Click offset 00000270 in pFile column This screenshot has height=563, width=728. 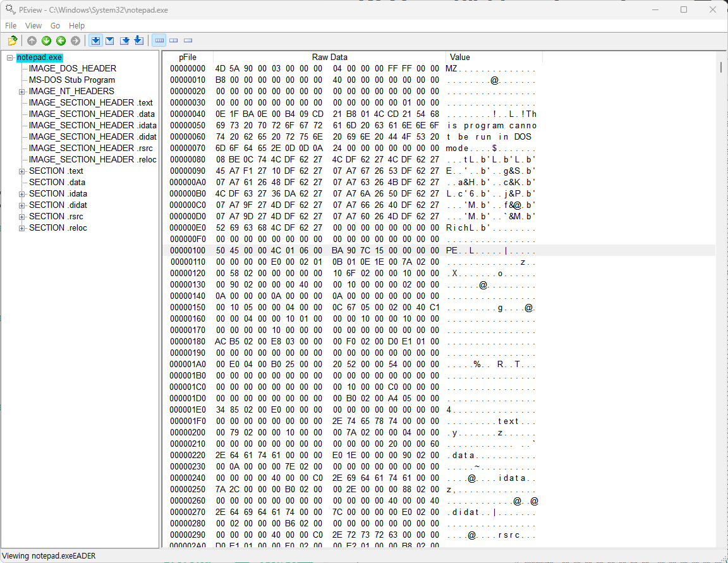pyautogui.click(x=188, y=512)
